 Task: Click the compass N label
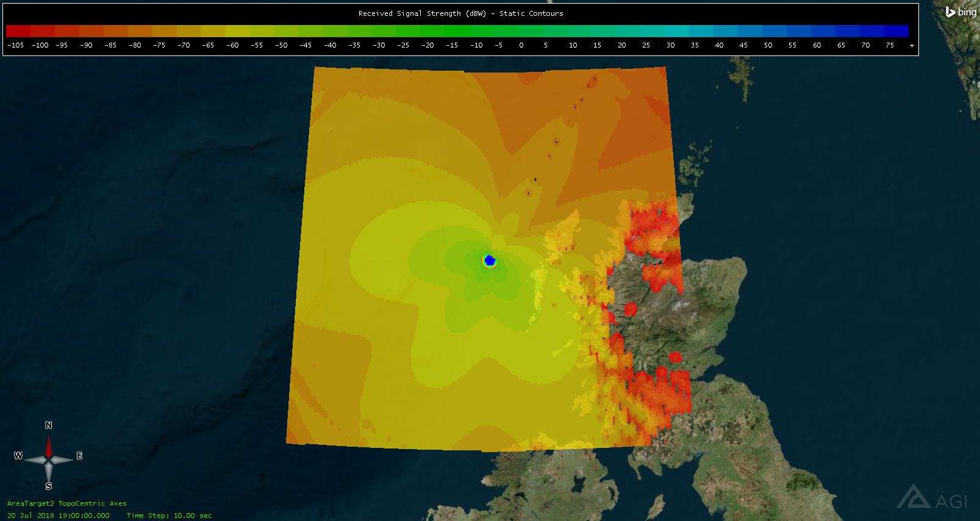pyautogui.click(x=49, y=425)
